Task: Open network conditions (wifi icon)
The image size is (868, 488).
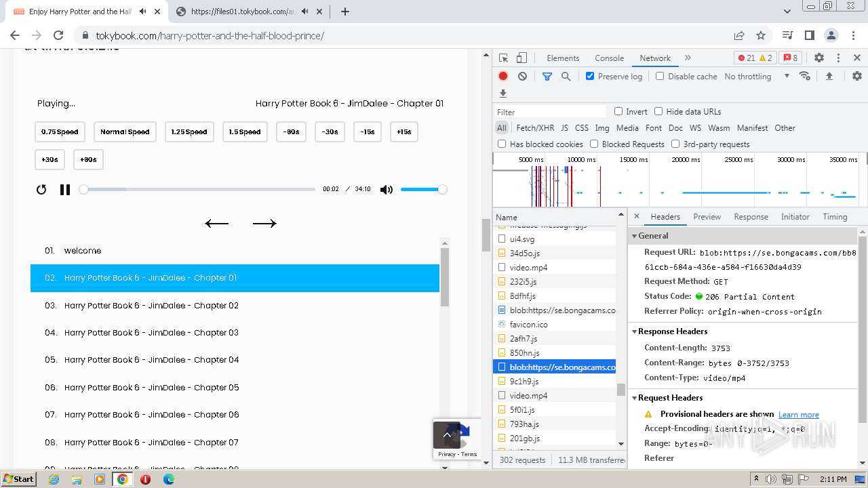Action: [805, 76]
